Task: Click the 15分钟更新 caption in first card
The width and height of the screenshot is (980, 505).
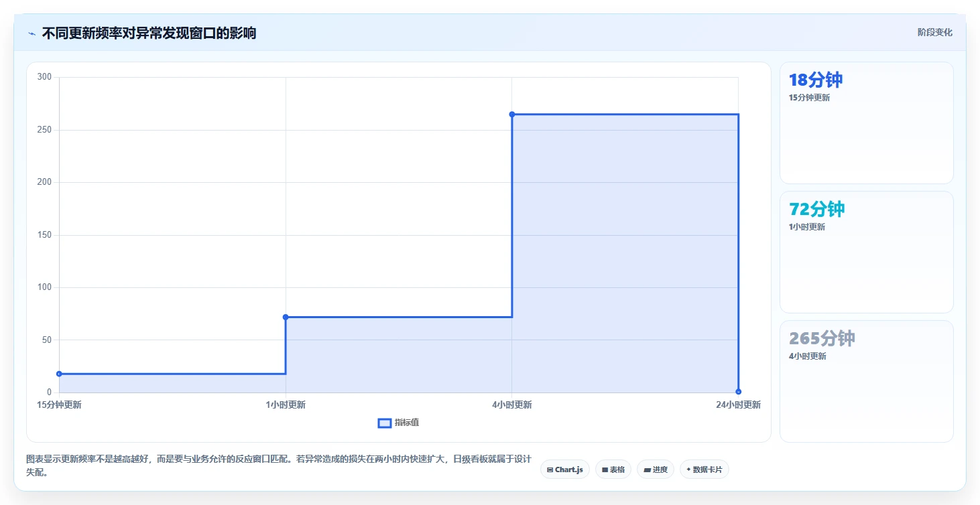Action: coord(809,98)
